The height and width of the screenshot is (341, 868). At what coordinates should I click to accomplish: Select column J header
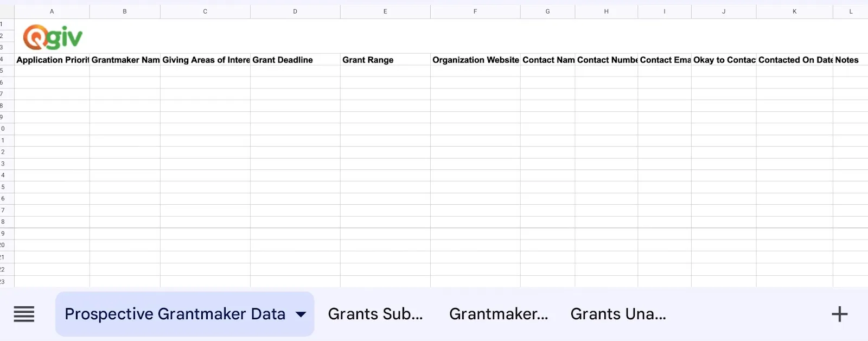pyautogui.click(x=724, y=11)
